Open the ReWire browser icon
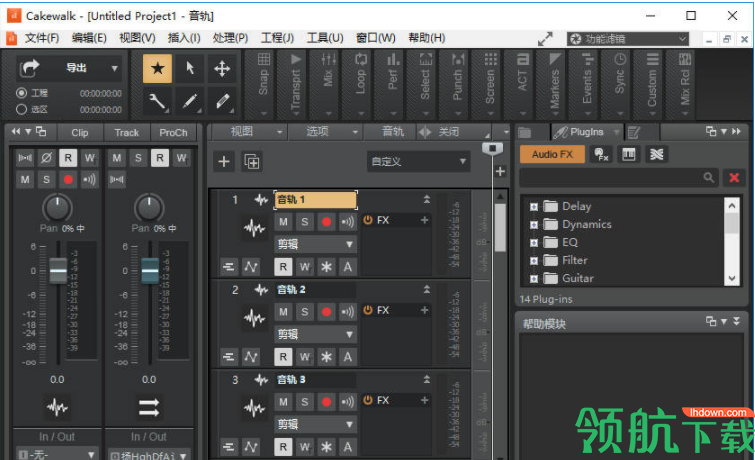 (656, 154)
